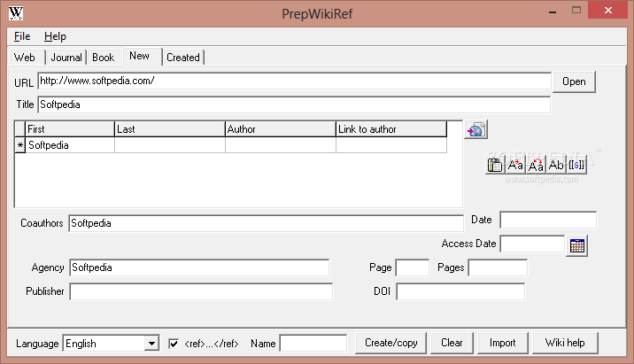Open the Access Date calendar picker

click(577, 245)
